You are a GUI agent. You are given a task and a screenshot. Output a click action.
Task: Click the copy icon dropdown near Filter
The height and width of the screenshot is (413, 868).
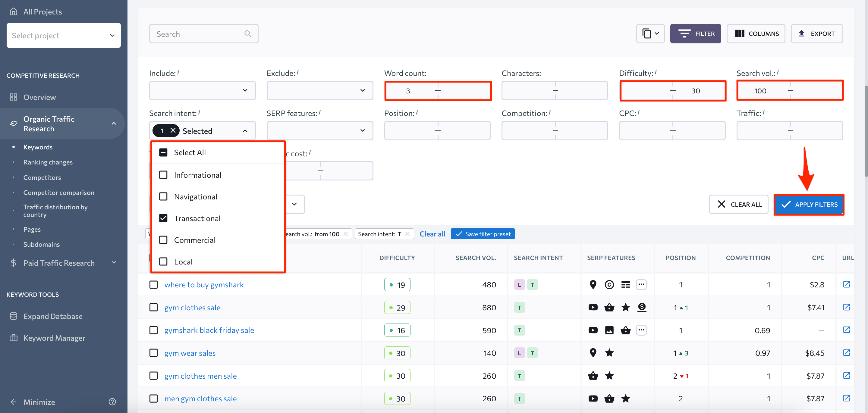tap(650, 34)
